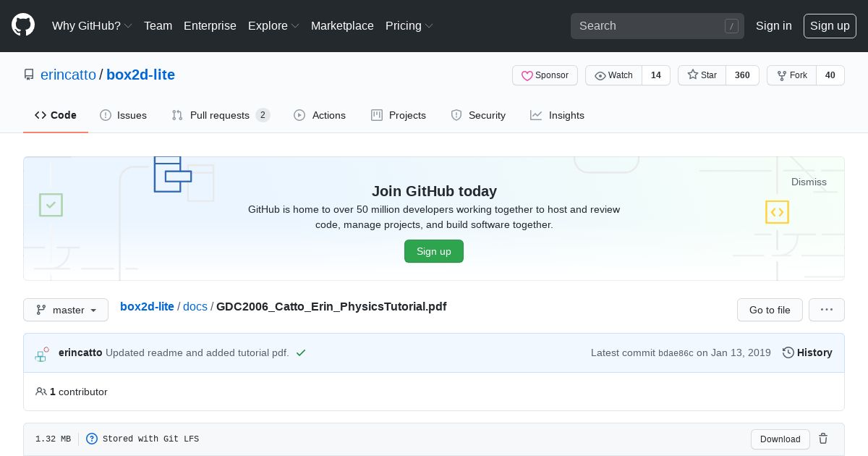Switch to the Pull requests tab
Screen dimensions: 868x456
tap(221, 115)
